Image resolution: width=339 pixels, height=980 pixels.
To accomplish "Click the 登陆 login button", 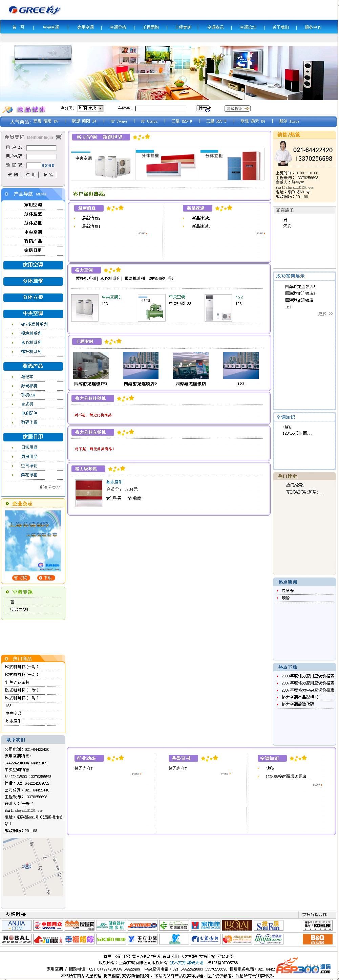I will coord(13,175).
